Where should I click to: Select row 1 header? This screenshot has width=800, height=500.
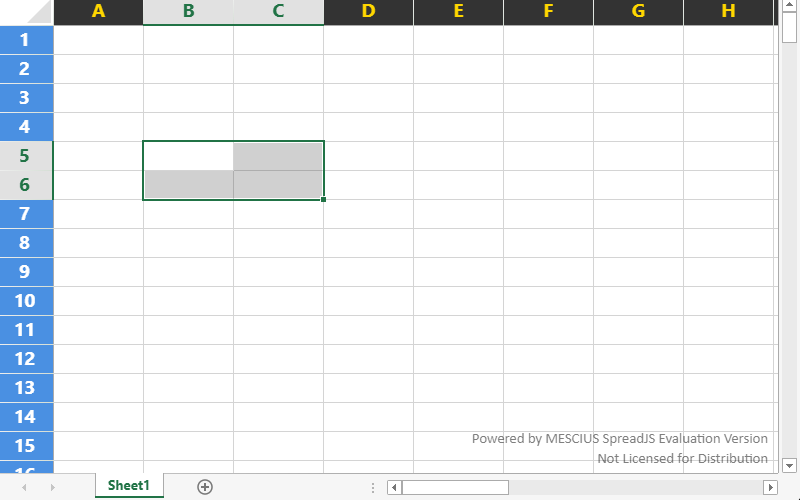pyautogui.click(x=26, y=40)
